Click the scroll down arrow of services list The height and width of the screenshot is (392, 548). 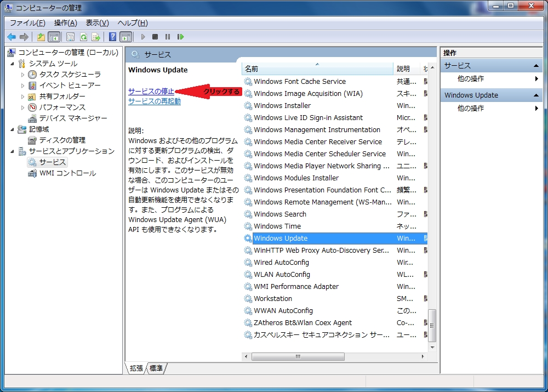pos(432,348)
